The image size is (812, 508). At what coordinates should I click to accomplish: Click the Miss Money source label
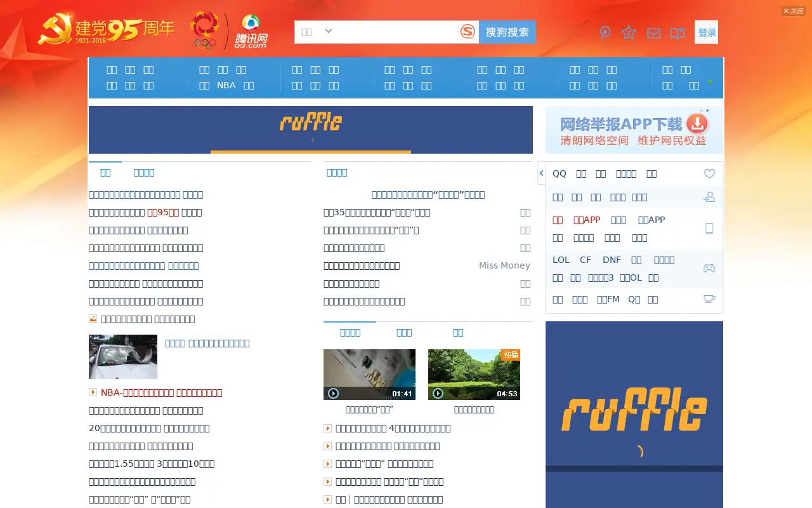(504, 265)
